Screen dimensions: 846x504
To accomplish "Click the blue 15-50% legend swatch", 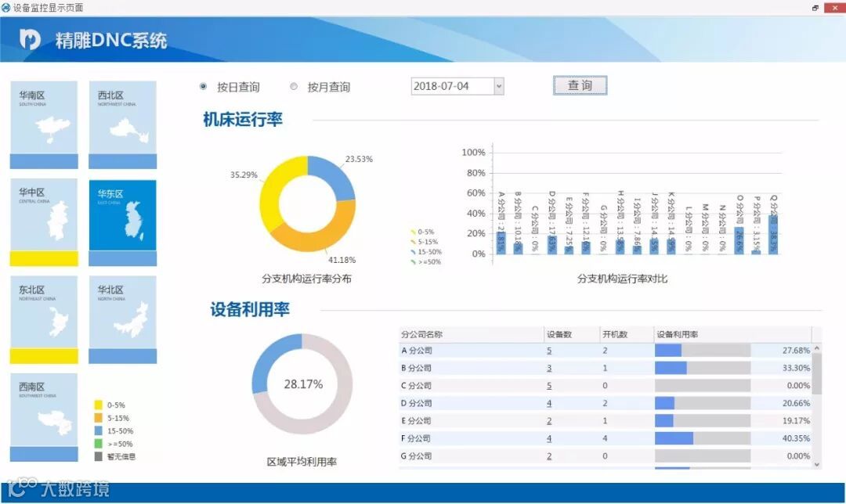I will point(98,430).
